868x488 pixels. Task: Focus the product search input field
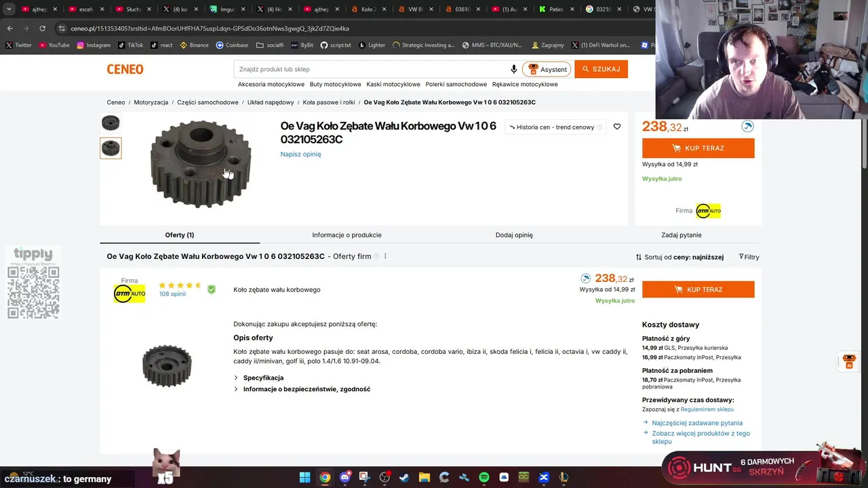click(x=372, y=69)
